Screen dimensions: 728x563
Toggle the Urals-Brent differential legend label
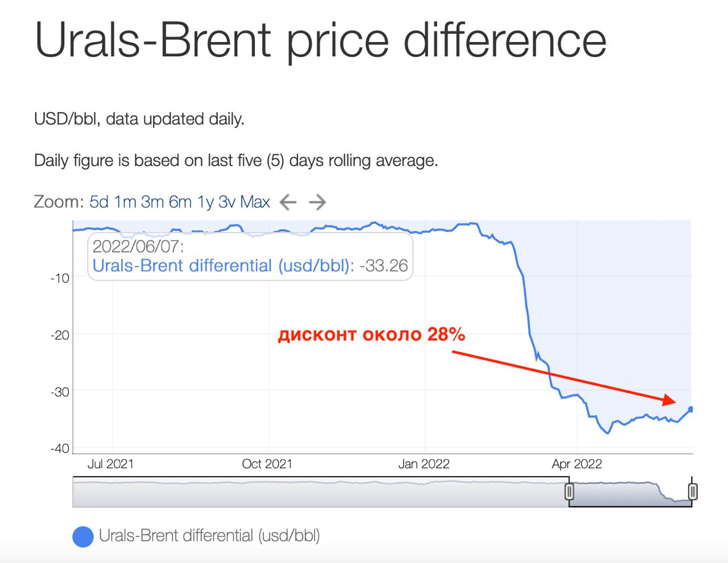(209, 536)
